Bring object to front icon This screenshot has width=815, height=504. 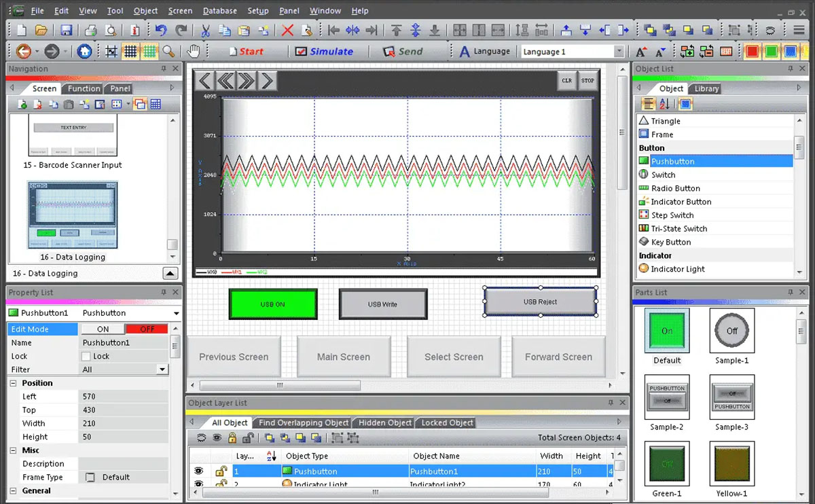[x=651, y=30]
